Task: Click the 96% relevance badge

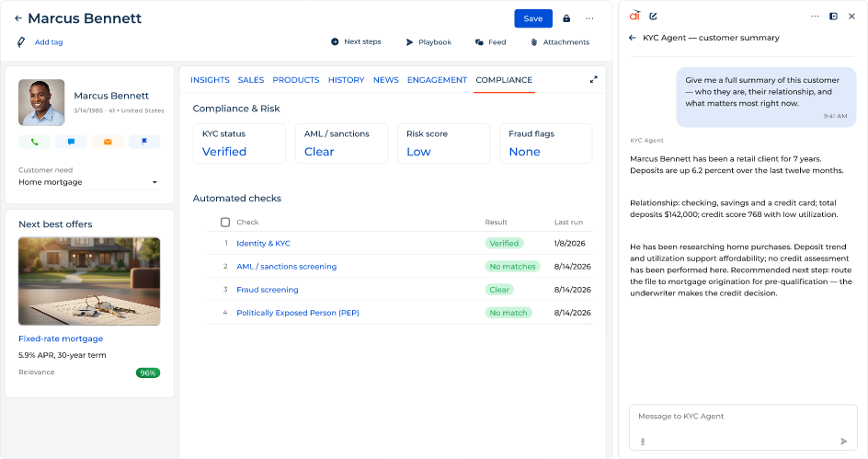Action: pyautogui.click(x=148, y=373)
